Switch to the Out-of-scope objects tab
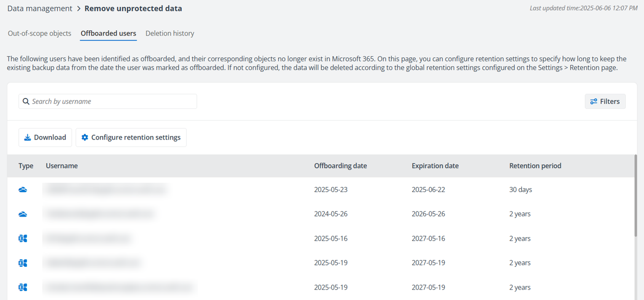 click(x=39, y=33)
